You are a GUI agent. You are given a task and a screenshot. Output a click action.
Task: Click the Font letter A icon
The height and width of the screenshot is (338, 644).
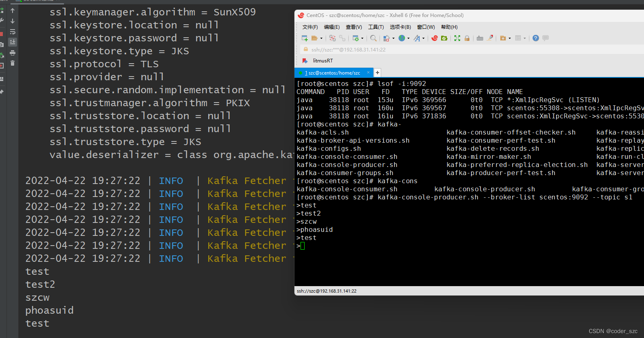(x=417, y=38)
